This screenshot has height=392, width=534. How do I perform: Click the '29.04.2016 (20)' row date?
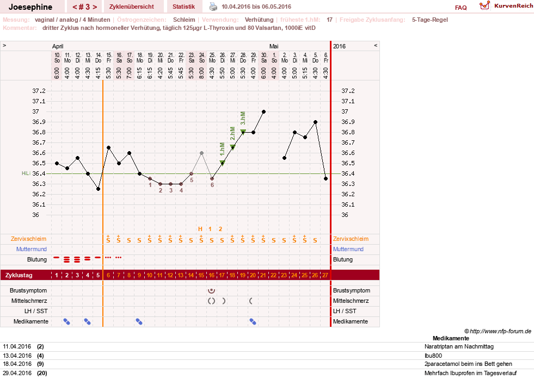25,374
